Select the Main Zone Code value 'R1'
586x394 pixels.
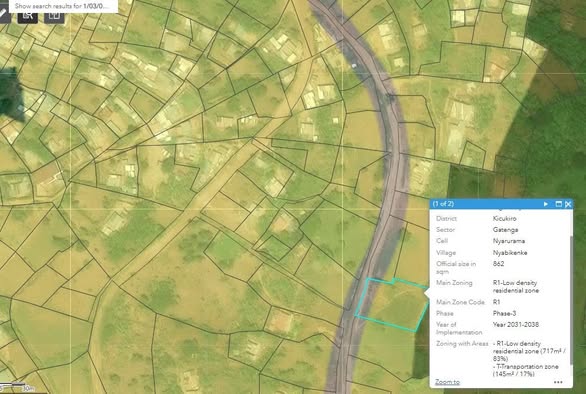(496, 302)
